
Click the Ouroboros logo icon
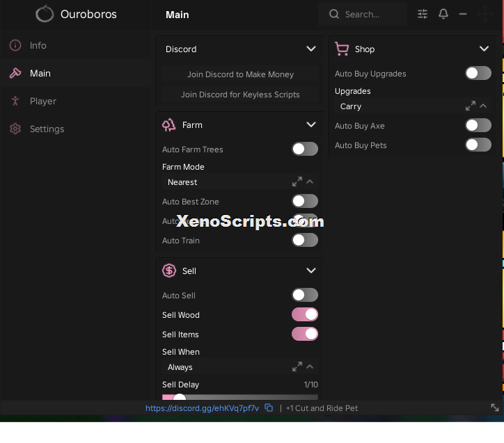pos(45,14)
